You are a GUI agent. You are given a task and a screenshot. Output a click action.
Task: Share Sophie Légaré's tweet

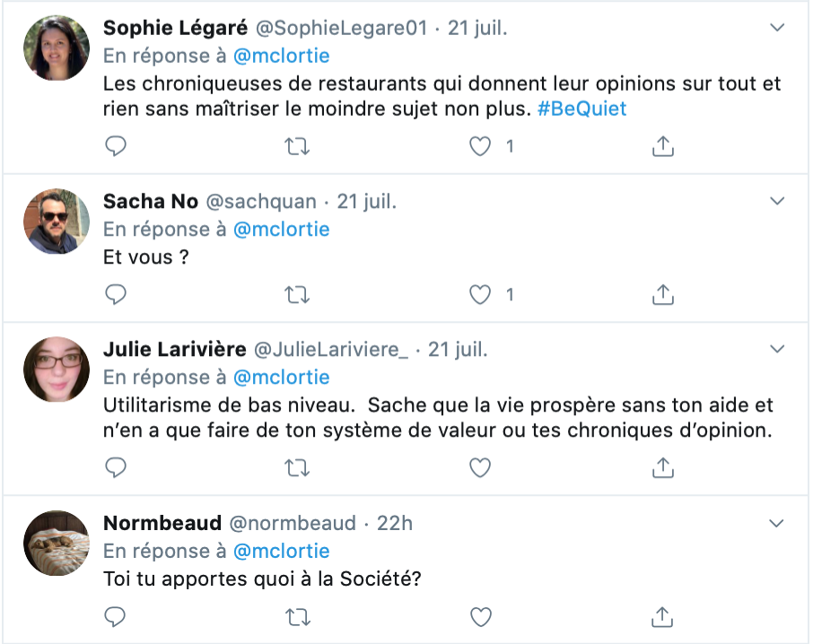662,146
